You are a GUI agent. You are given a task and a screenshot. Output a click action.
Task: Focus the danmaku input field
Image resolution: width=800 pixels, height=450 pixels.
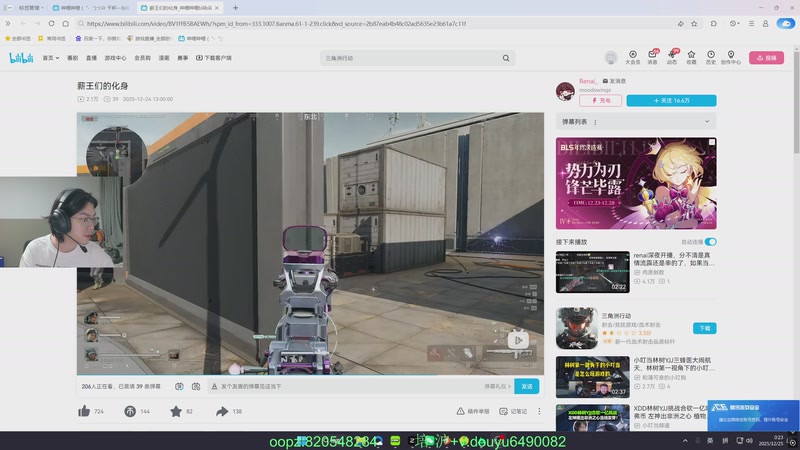pyautogui.click(x=347, y=387)
